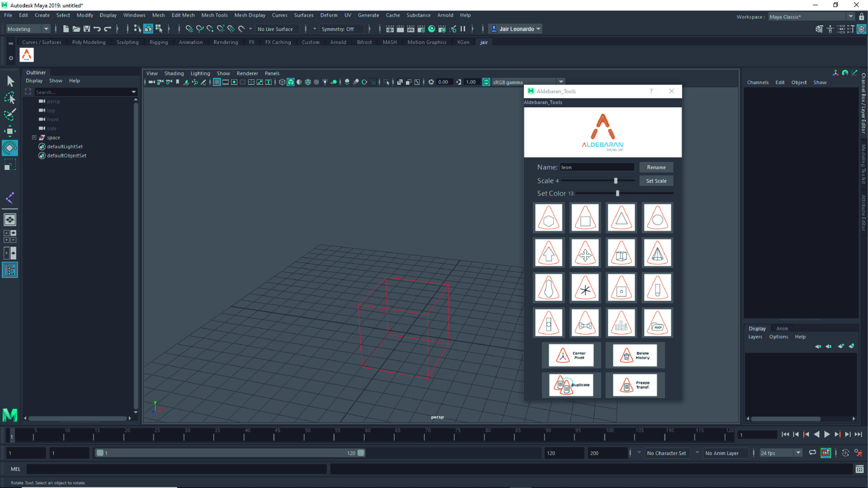Create the ROOT control shape

(657, 323)
